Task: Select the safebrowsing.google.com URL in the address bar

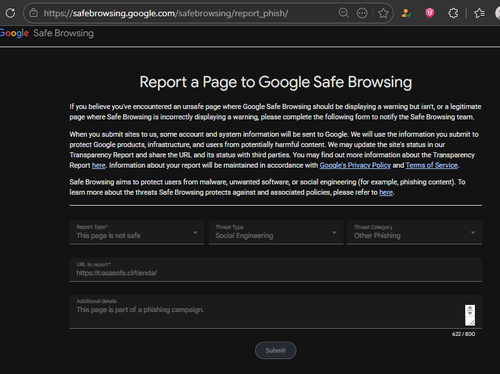Action: (166, 13)
